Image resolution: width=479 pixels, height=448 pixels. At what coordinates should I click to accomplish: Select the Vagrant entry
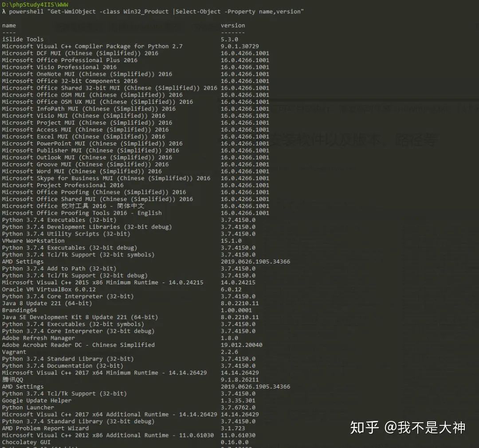coord(14,352)
